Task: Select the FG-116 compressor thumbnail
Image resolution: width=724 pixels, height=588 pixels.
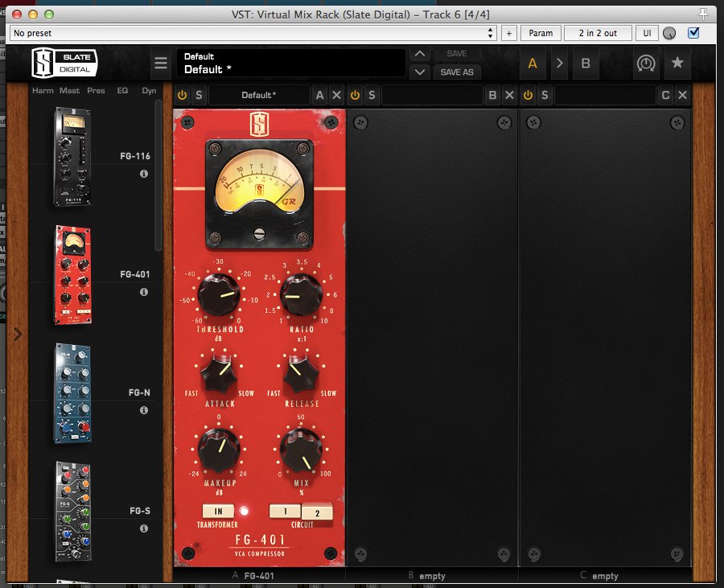Action: [72, 157]
